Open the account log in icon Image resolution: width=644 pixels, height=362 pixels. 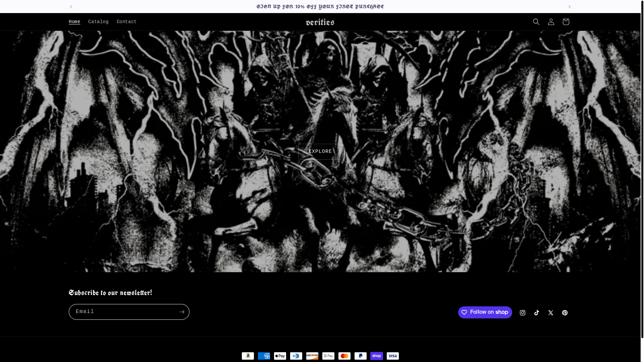(x=551, y=22)
